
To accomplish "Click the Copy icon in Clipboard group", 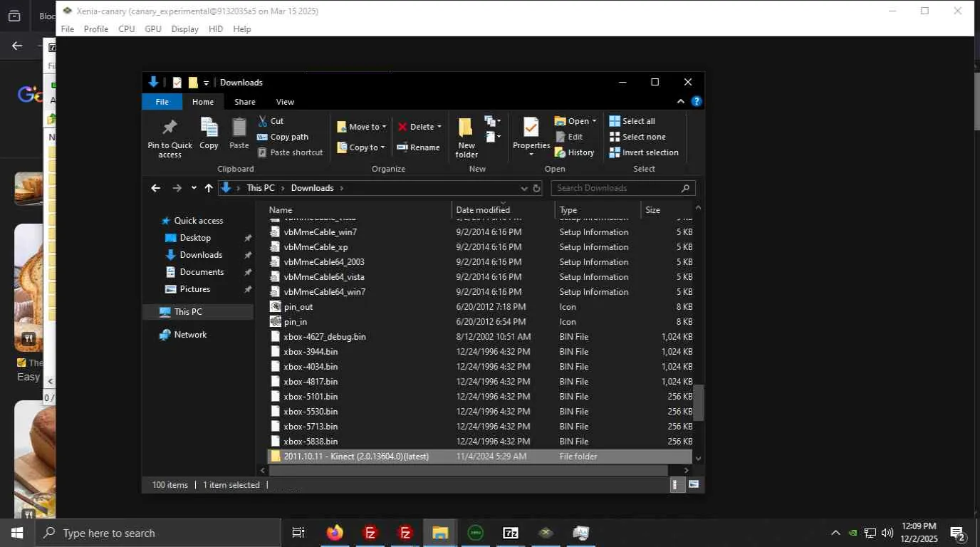I will (x=209, y=133).
